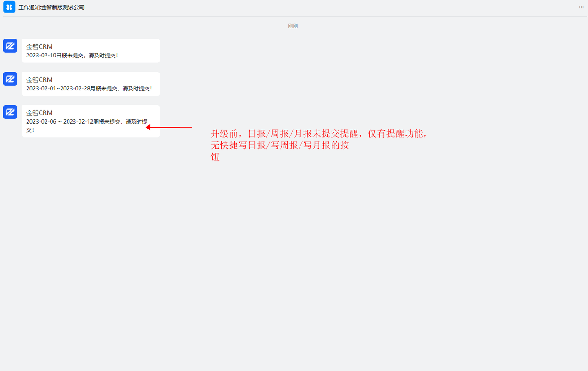Open the 2023-02-01~2023-02-28 monthly report reminder card
The width and height of the screenshot is (588, 371).
click(x=91, y=84)
